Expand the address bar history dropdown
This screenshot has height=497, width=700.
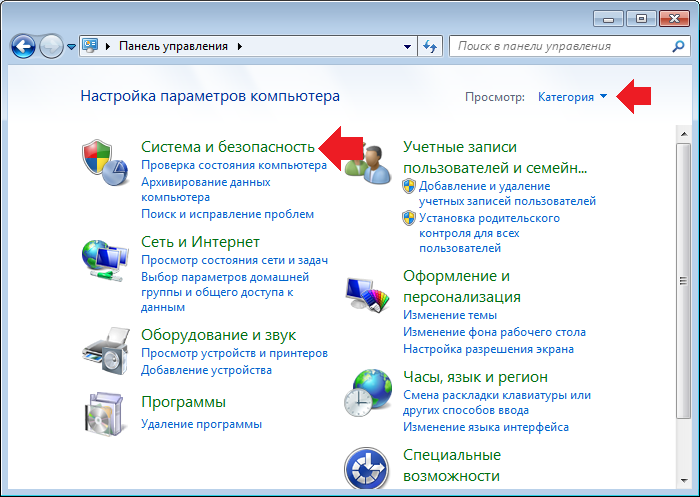click(407, 46)
